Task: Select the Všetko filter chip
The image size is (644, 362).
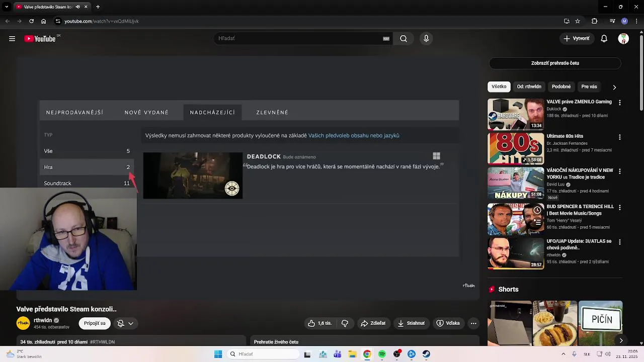Action: click(x=499, y=86)
